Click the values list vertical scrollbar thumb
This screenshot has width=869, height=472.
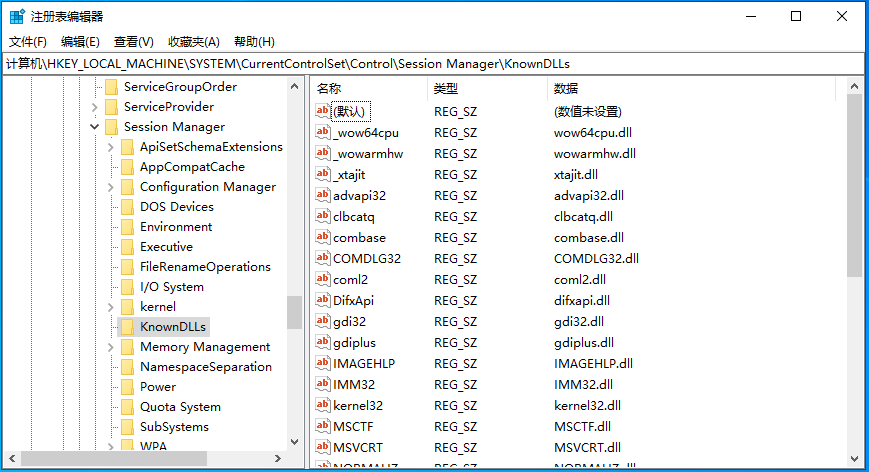pos(855,186)
